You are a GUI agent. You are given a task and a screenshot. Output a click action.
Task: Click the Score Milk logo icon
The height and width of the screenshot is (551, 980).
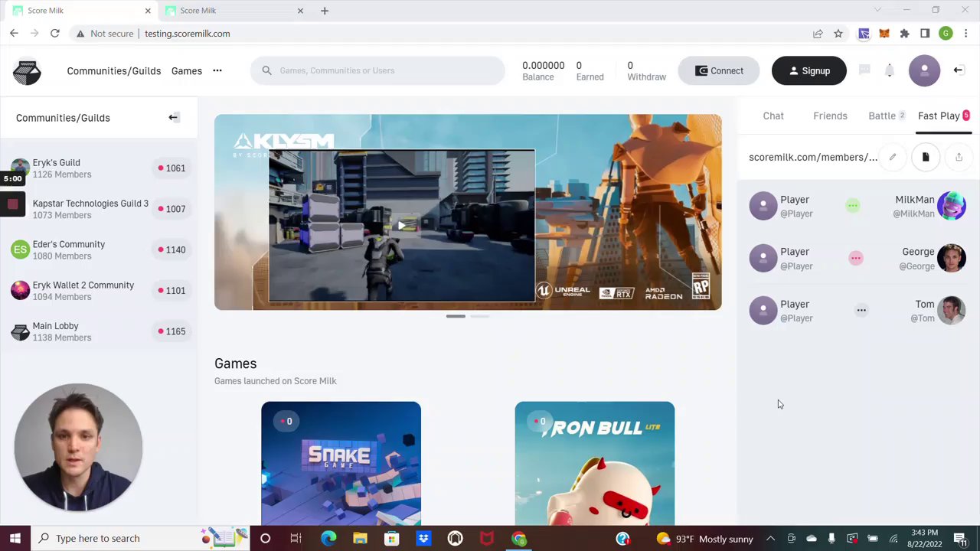pos(27,71)
